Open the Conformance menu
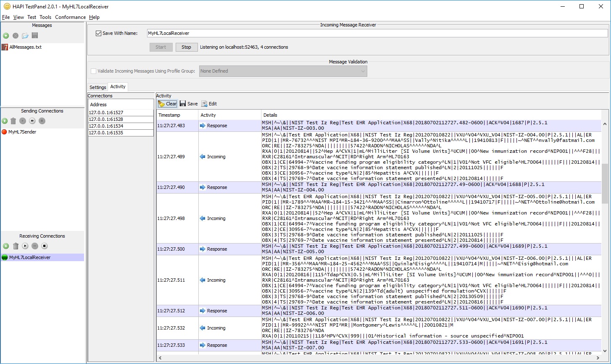Viewport: 611px width, 364px height. tap(70, 17)
